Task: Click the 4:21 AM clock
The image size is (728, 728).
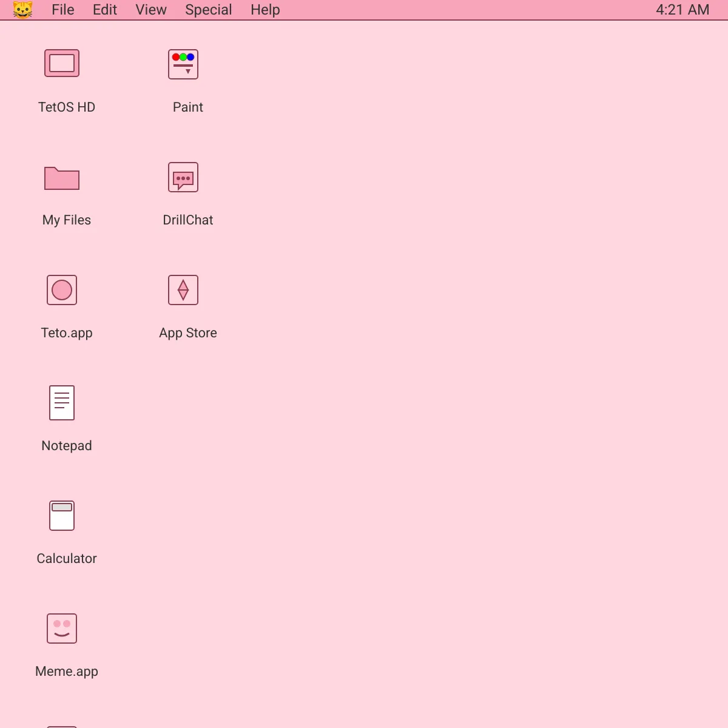Action: 682,10
